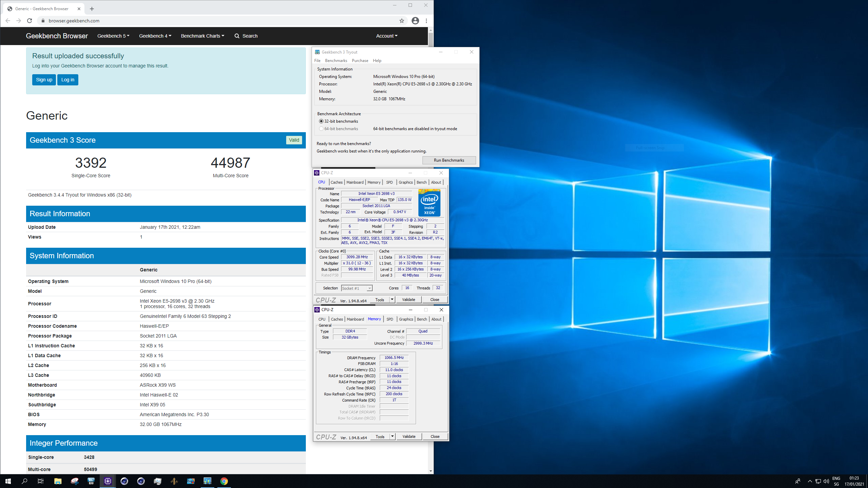
Task: Open taskbar search magnifier
Action: point(24,481)
